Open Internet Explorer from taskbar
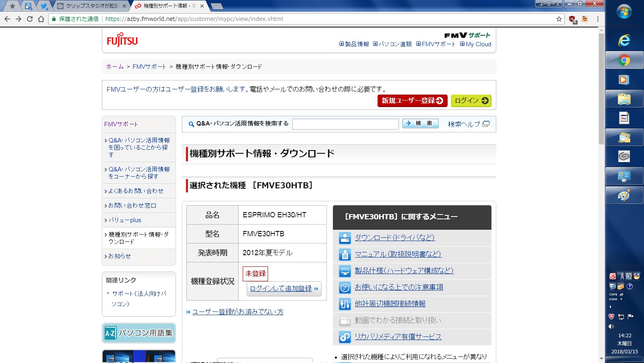This screenshot has width=644, height=363. [x=624, y=40]
